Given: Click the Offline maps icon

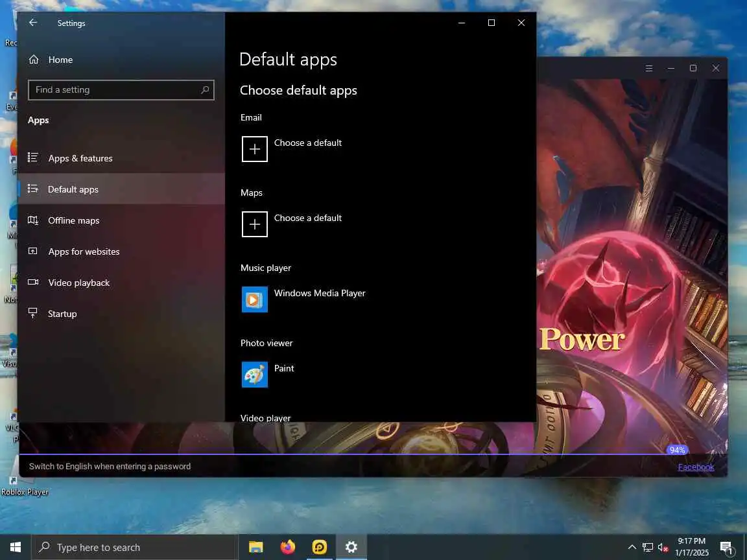Looking at the screenshot, I should 33,220.
